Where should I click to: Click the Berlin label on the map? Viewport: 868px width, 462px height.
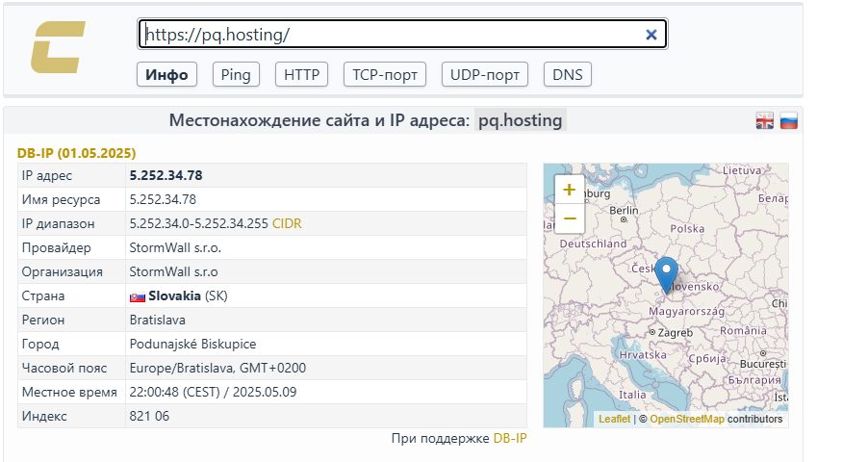click(624, 211)
